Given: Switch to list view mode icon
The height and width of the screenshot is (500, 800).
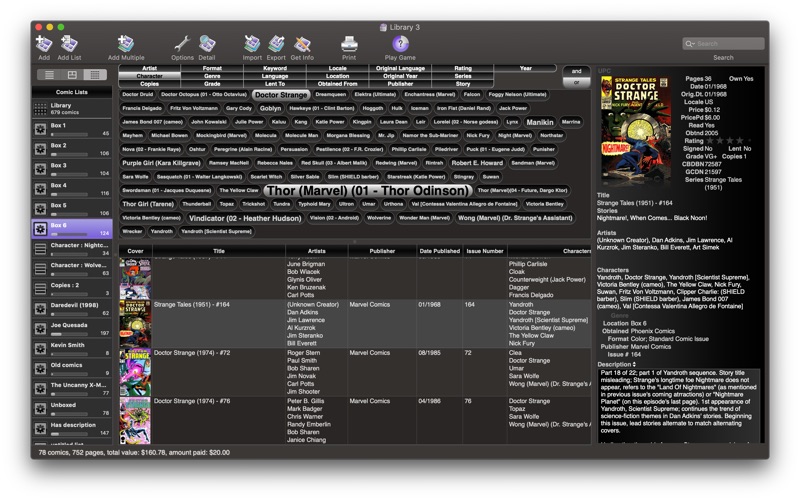Looking at the screenshot, I should pyautogui.click(x=49, y=75).
